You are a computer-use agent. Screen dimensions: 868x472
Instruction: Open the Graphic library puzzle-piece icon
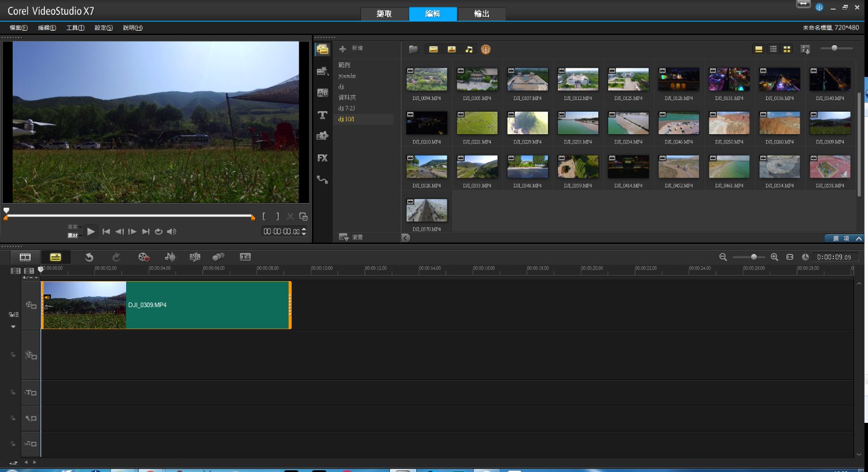coord(322,136)
